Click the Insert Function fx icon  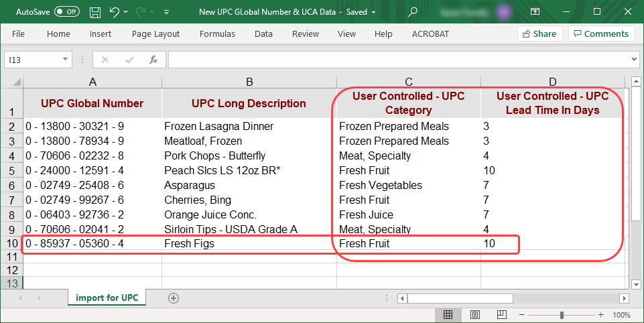[x=153, y=60]
